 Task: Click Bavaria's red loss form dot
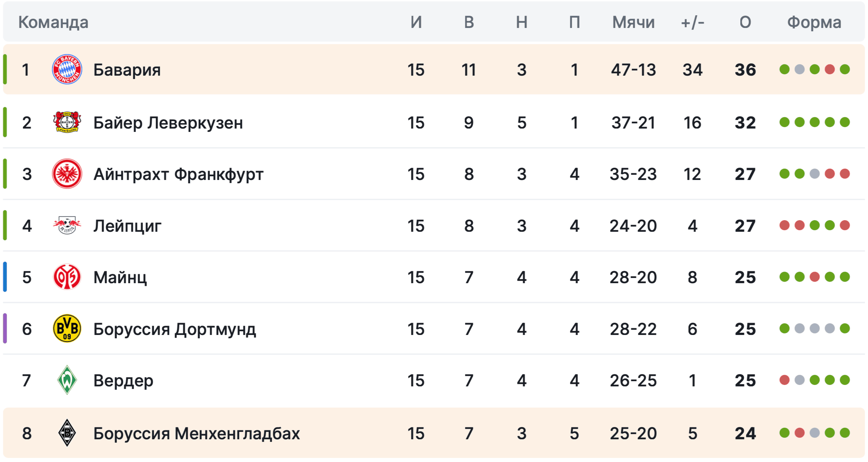(x=830, y=70)
